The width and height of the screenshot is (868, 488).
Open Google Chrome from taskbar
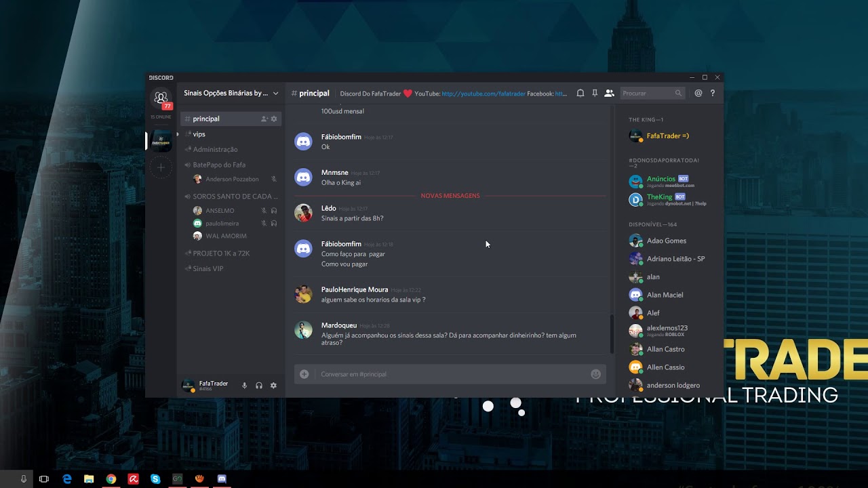click(111, 479)
